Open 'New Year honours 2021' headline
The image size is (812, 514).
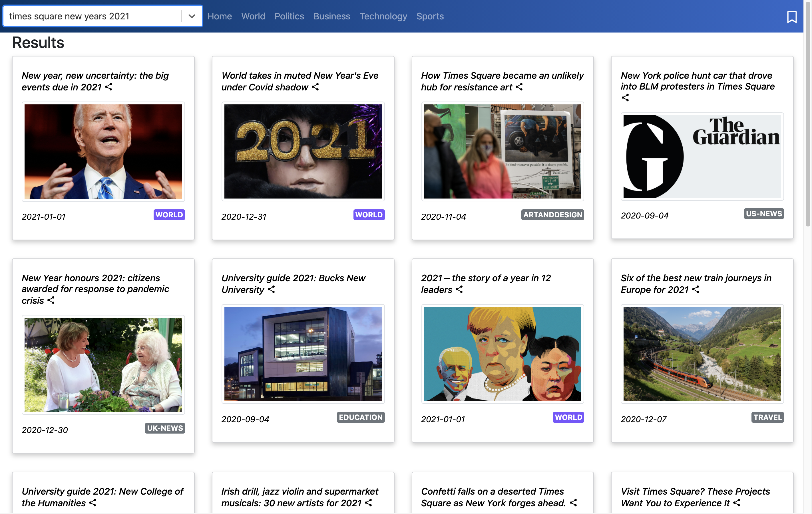[95, 289]
